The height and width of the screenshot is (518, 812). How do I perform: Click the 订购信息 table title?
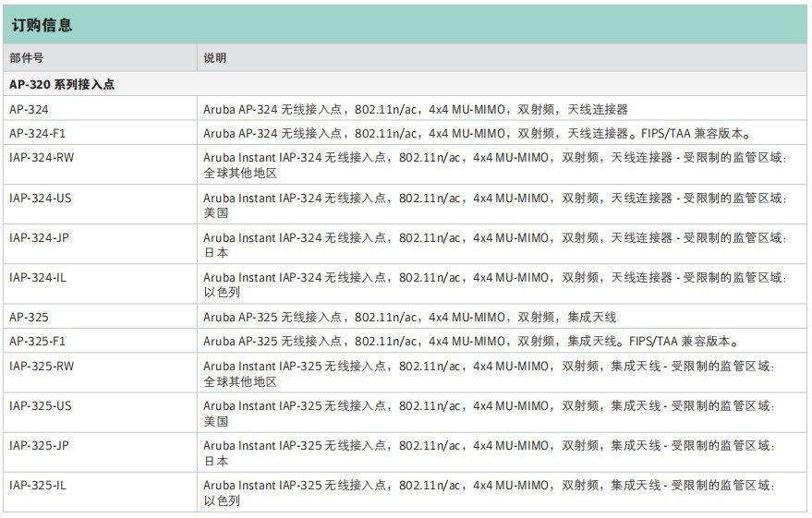pyautogui.click(x=42, y=25)
